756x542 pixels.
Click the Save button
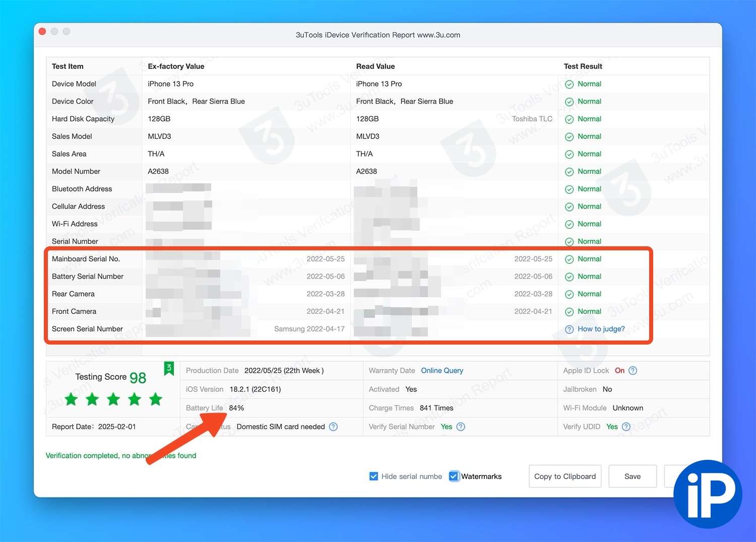coord(633,476)
